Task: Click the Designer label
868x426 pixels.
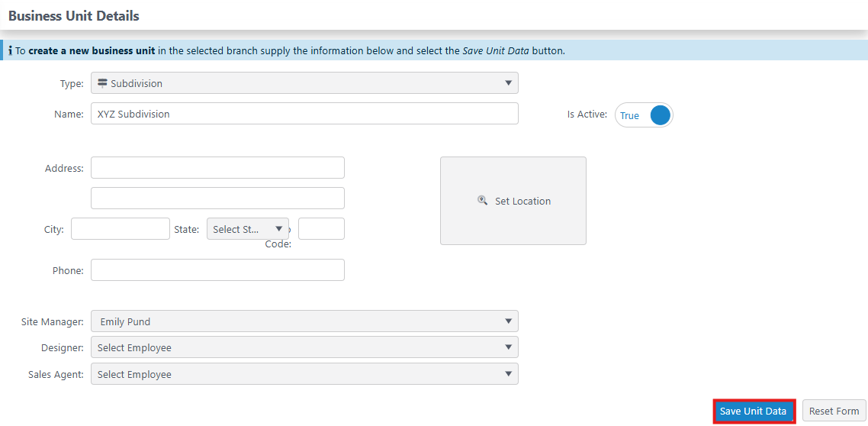Action: pos(62,348)
